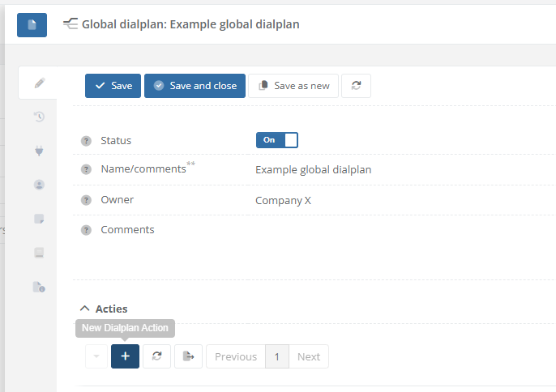Reload the form using top toolbar refresh icon
Image resolution: width=556 pixels, height=392 pixels.
[x=356, y=86]
